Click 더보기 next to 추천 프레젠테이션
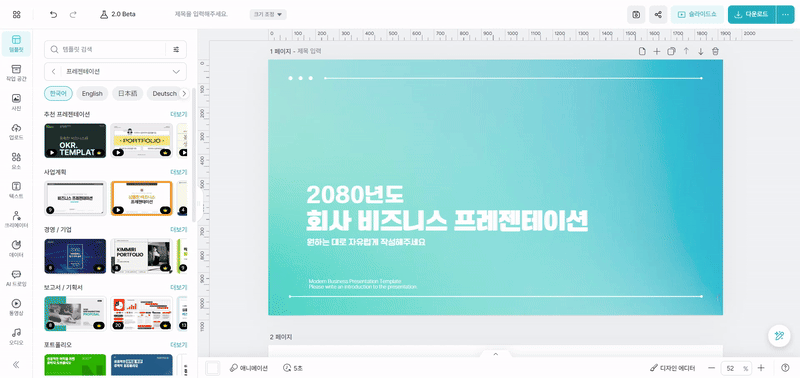800x378 pixels. tap(178, 114)
